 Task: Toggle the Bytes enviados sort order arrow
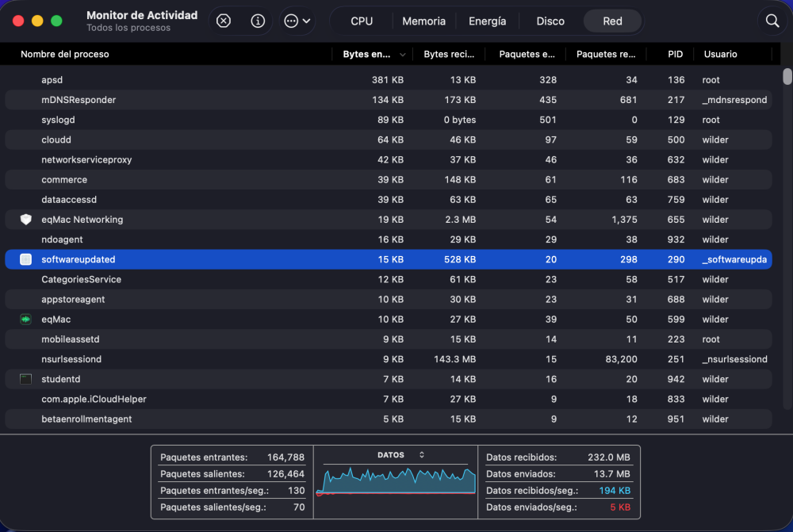403,55
